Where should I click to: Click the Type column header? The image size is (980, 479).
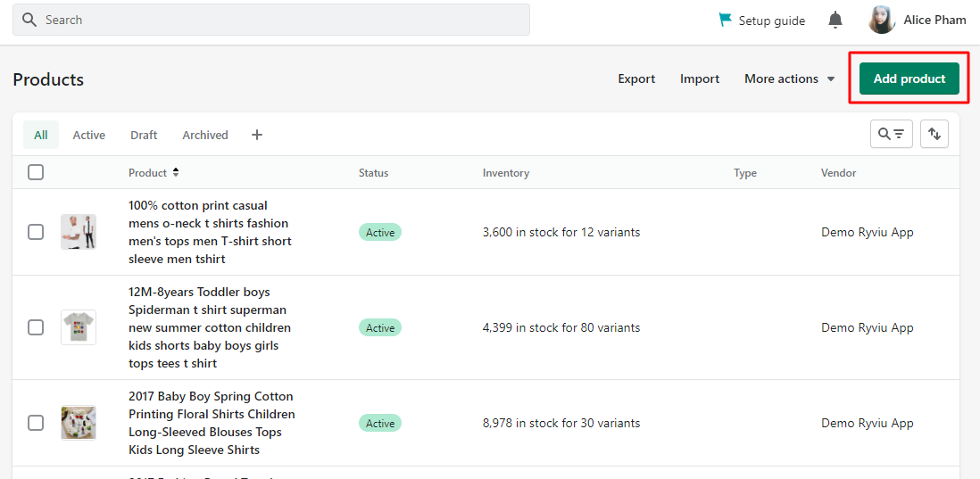[x=745, y=173]
